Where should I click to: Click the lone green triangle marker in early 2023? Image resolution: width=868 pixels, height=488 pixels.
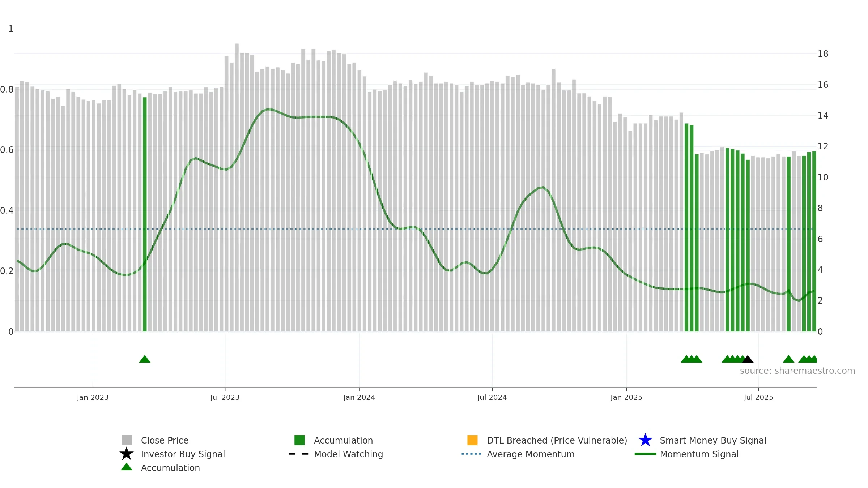point(145,359)
